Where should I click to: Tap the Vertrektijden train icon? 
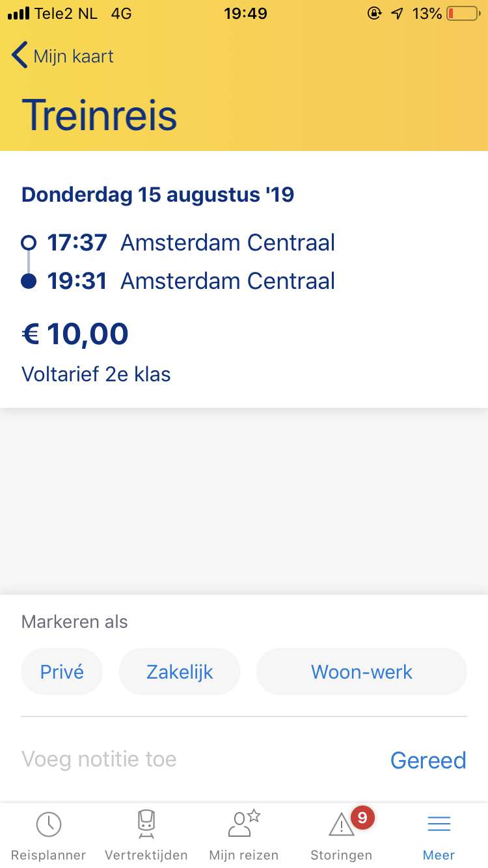point(146,824)
